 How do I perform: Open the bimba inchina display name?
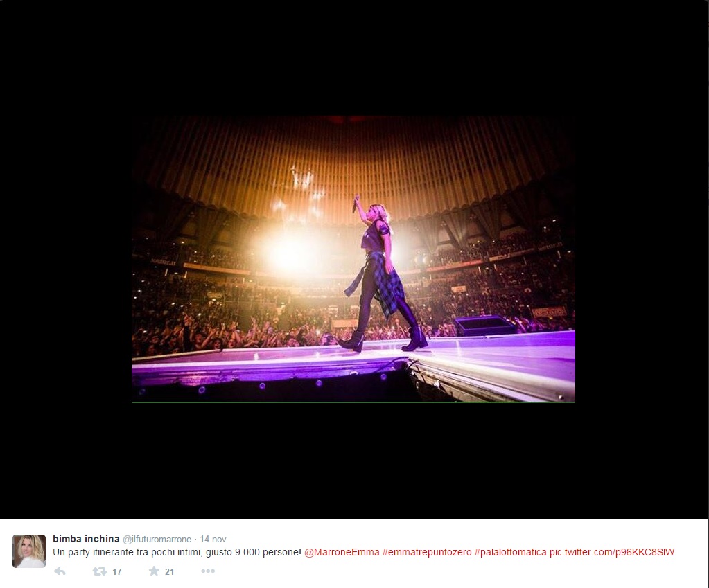click(x=86, y=539)
